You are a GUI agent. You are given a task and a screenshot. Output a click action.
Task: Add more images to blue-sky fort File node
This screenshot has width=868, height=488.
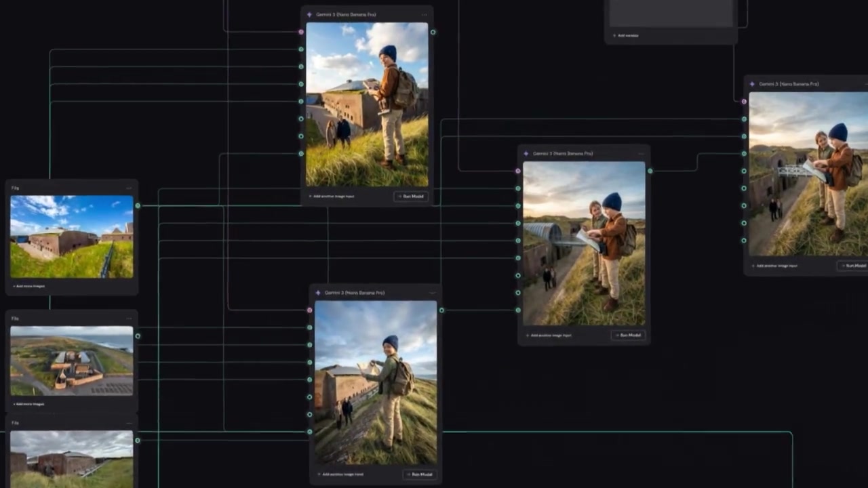(28, 286)
